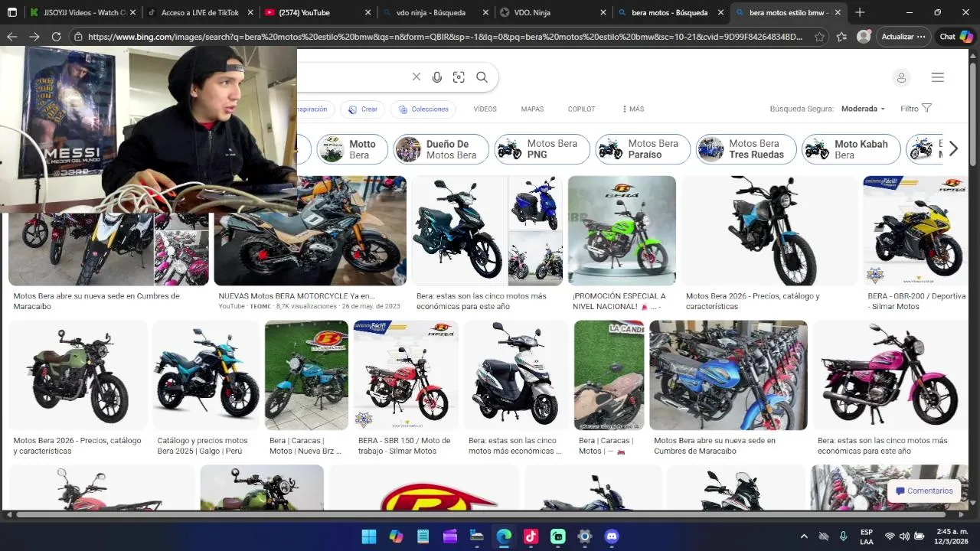Select Moto Kabah Bera chip
The height and width of the screenshot is (551, 980).
click(851, 149)
